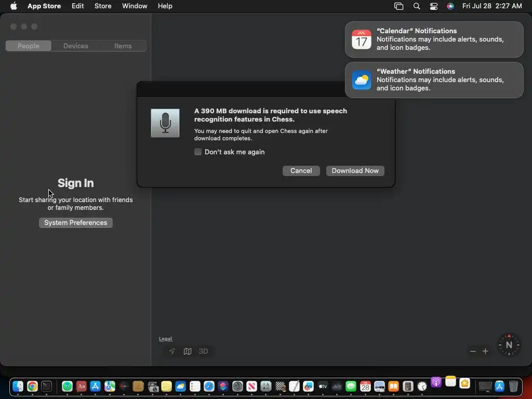Zoom out the map with minus button
Image resolution: width=532 pixels, height=399 pixels.
point(473,351)
